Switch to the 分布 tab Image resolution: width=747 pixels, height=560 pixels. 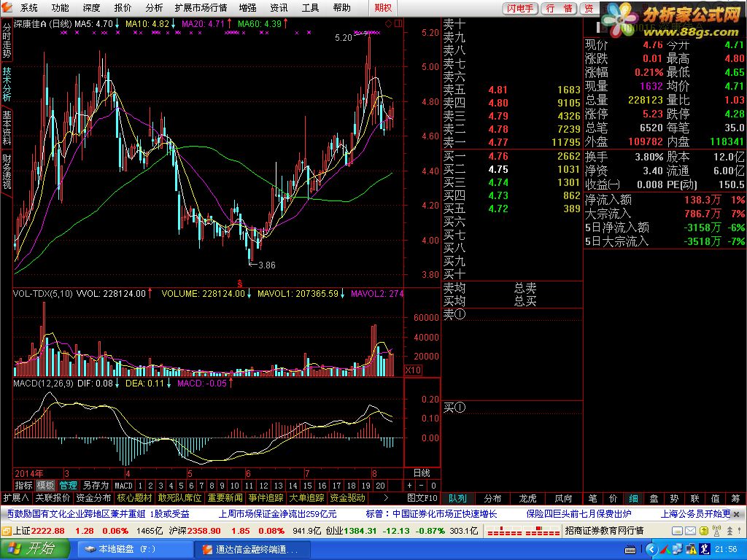coord(492,499)
